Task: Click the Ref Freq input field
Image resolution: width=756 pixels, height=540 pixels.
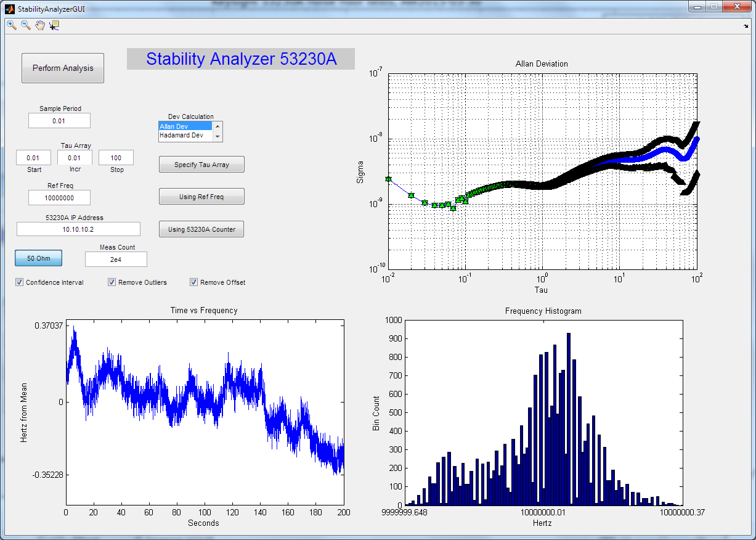Action: click(x=59, y=198)
